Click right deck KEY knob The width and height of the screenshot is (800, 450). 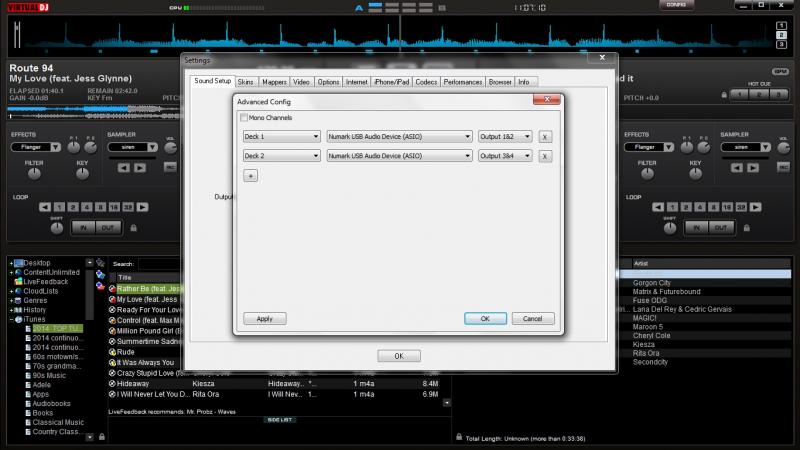click(695, 174)
